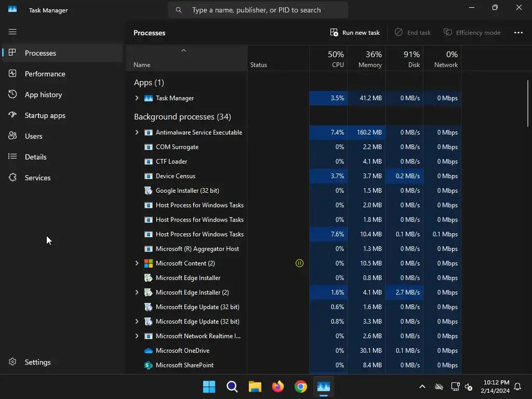Sort by the Status column header
This screenshot has height=399, width=532.
pyautogui.click(x=278, y=59)
